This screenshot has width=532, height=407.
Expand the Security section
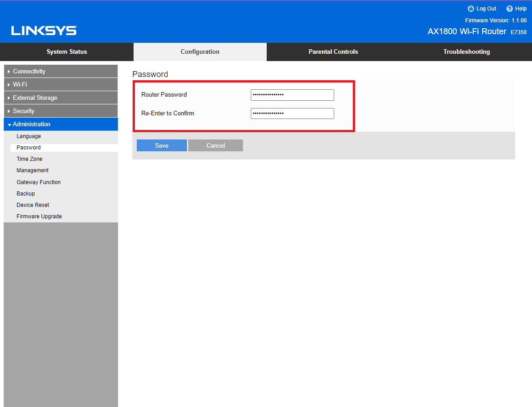click(x=61, y=111)
